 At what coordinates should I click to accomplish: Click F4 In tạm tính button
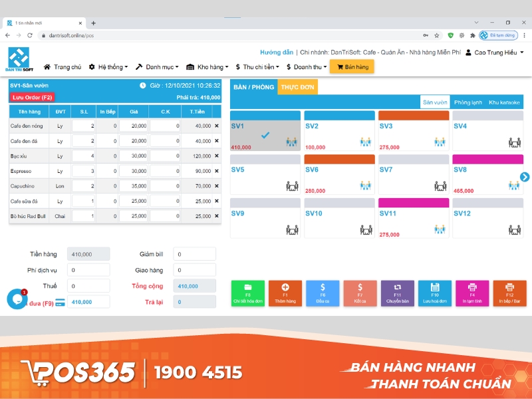tap(472, 293)
